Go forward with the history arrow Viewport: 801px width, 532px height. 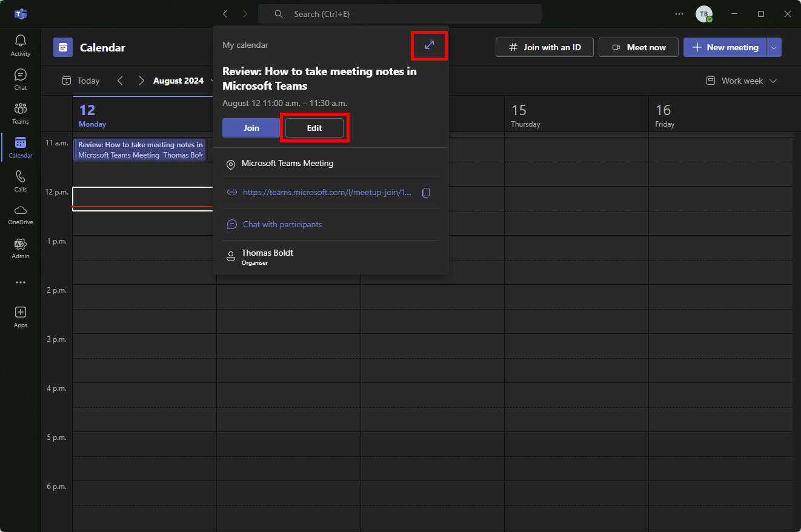pyautogui.click(x=245, y=14)
